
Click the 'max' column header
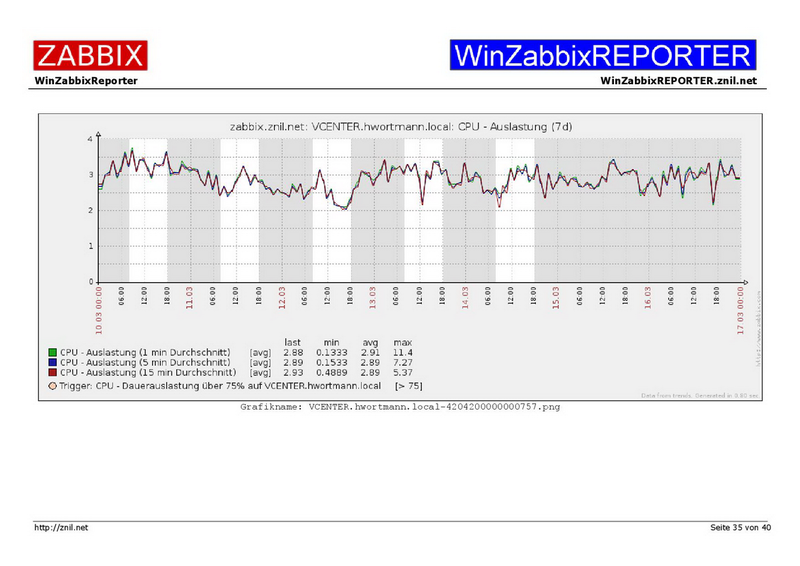[x=403, y=342]
